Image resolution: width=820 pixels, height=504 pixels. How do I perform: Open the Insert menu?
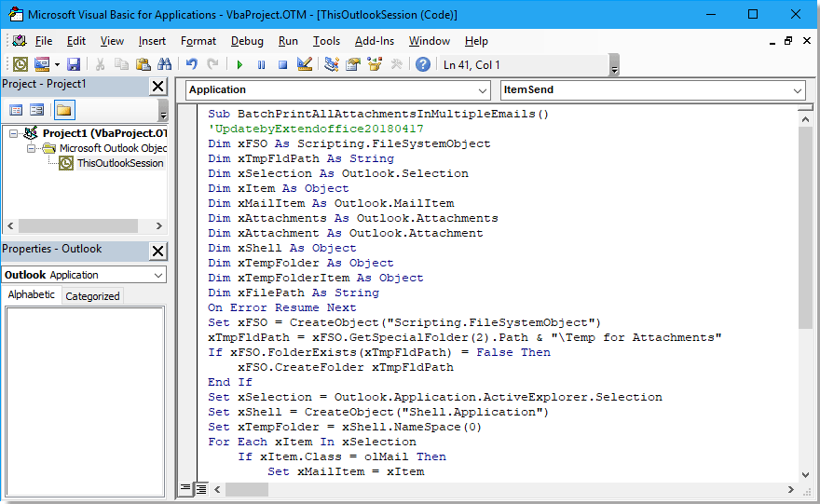coord(152,41)
